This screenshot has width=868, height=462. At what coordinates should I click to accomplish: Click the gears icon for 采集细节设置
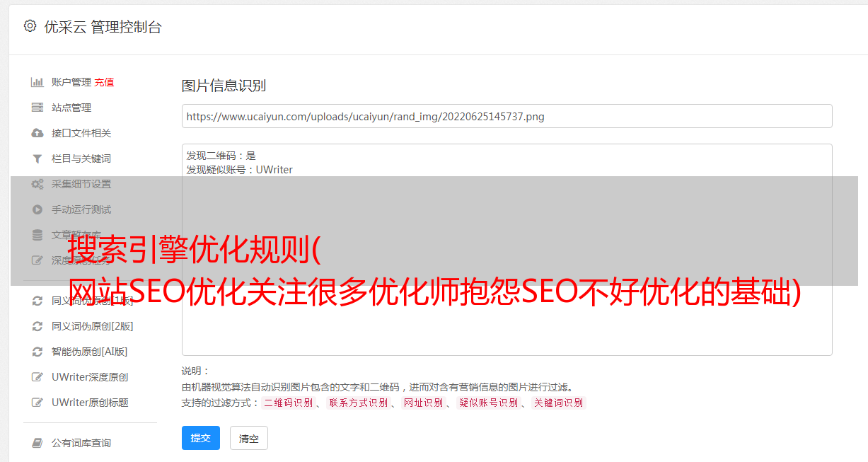tap(37, 184)
